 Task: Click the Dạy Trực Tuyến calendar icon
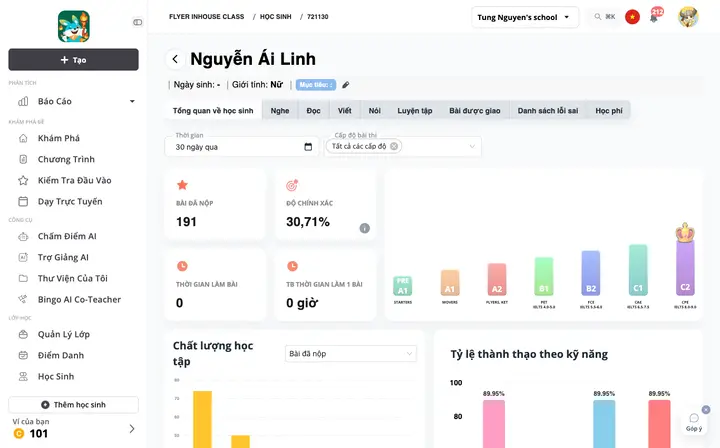(x=23, y=202)
